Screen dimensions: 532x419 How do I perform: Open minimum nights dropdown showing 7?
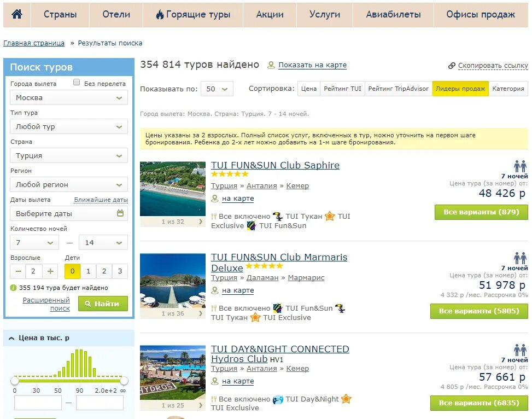click(x=34, y=242)
